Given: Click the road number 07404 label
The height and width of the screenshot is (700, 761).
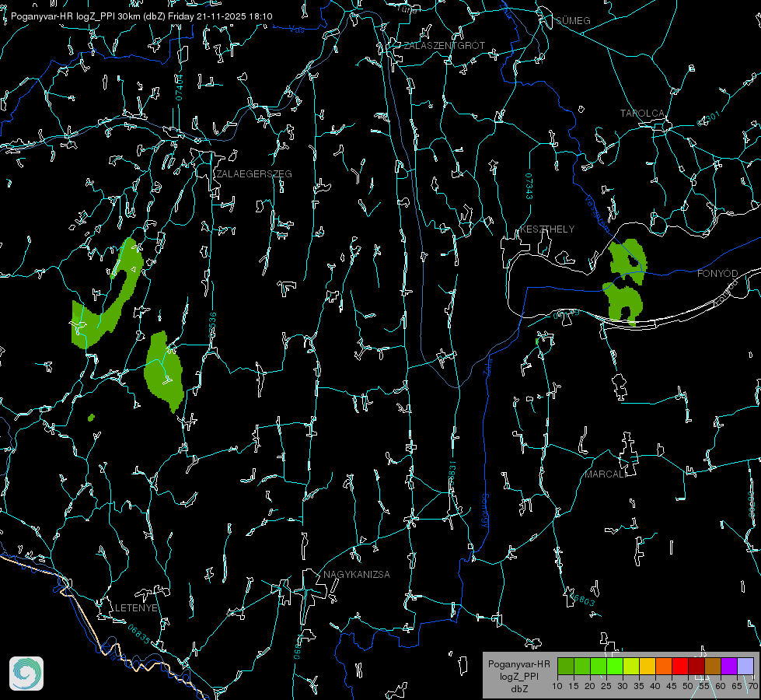Looking at the screenshot, I should point(179,87).
